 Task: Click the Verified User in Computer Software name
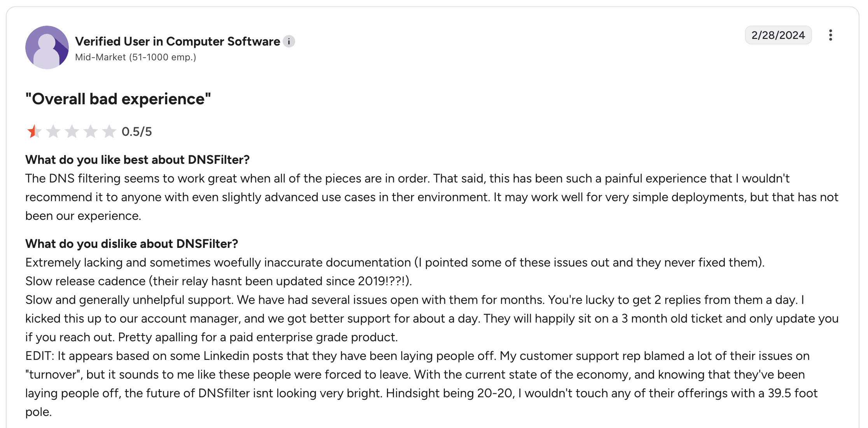(x=177, y=41)
